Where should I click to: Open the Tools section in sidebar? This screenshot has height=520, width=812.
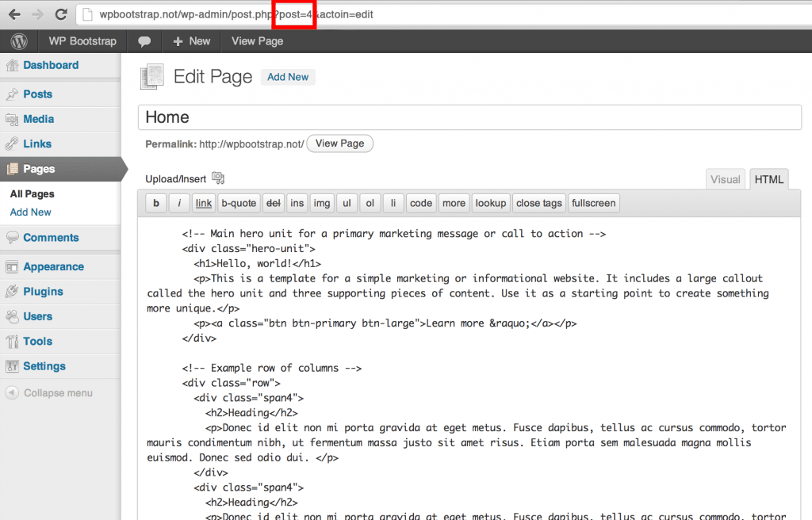pos(37,342)
